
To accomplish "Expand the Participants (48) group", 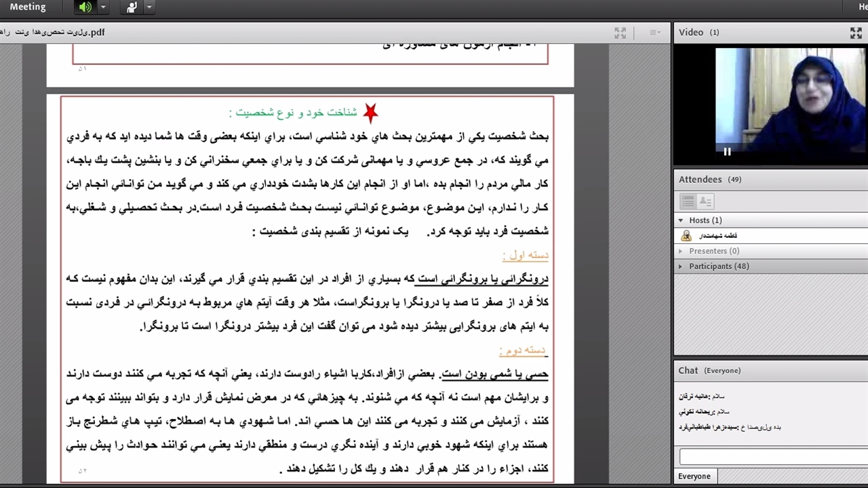I will click(681, 266).
